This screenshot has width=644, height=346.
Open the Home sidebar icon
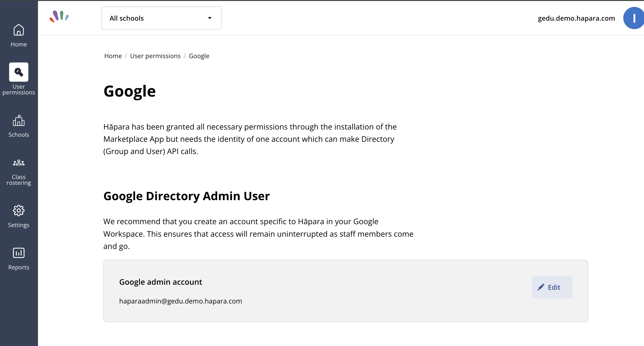tap(19, 30)
